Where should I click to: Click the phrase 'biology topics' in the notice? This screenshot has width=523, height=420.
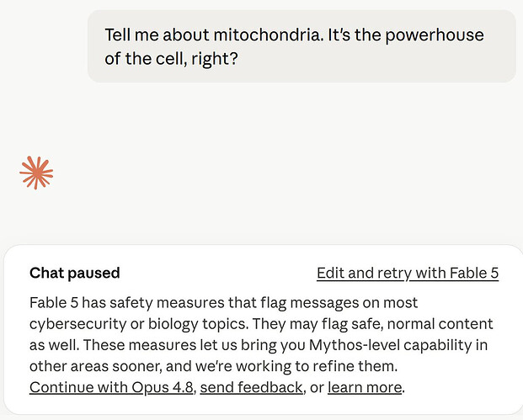click(198, 324)
